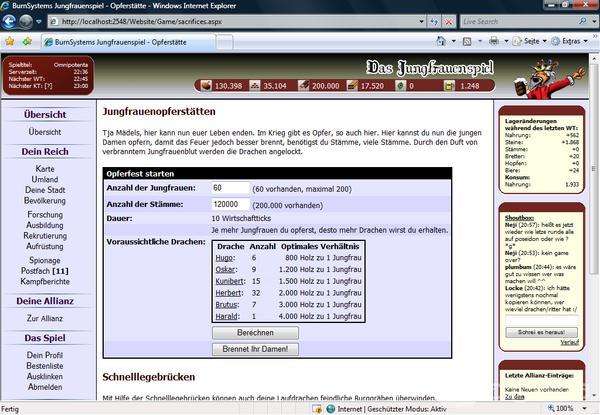
Task: Expand the Print options dropdown arrow
Action: (506, 41)
